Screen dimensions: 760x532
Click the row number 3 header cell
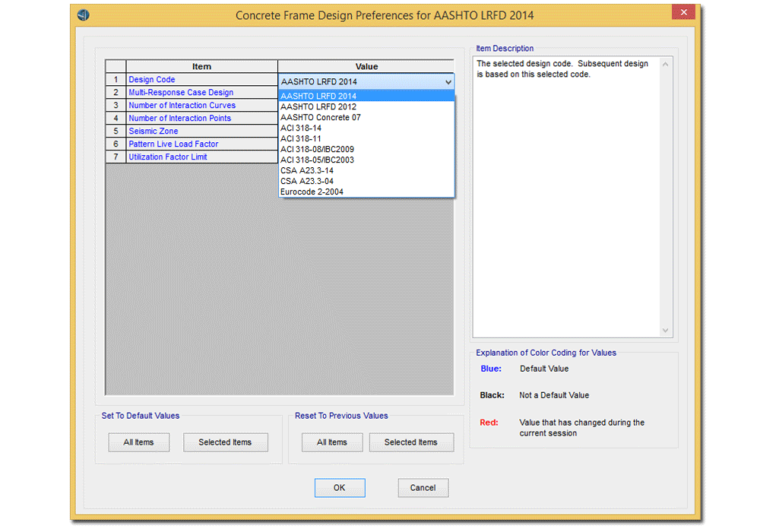[x=116, y=105]
